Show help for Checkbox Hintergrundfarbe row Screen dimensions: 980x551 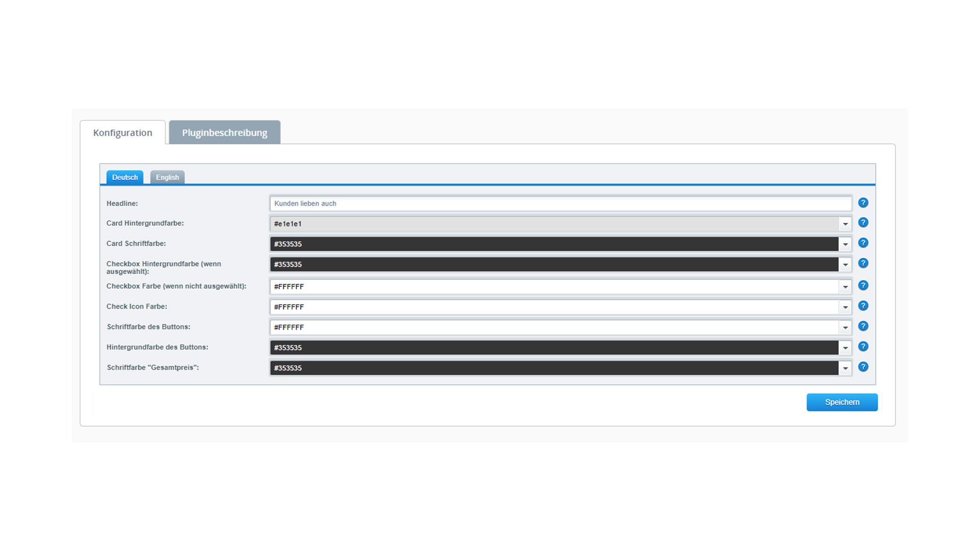click(x=863, y=263)
